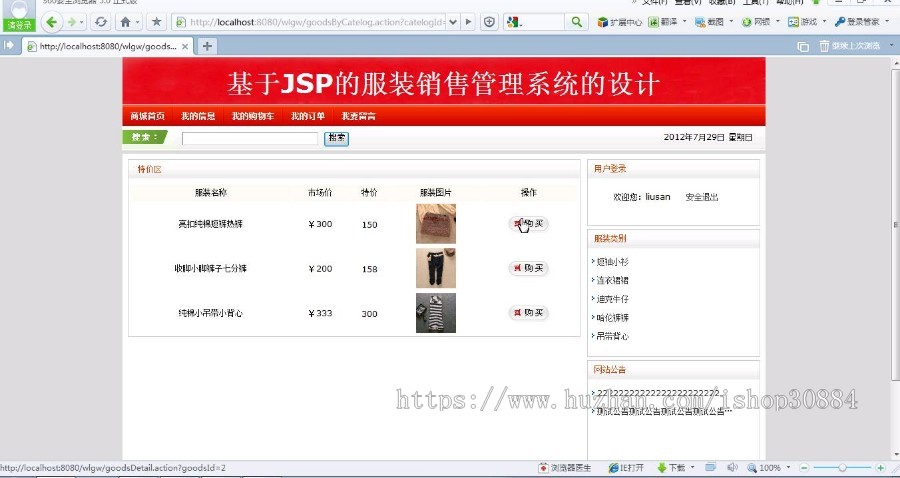Click the status bar window-tiling icon
Viewport: 900px width, 478px height.
point(711,467)
